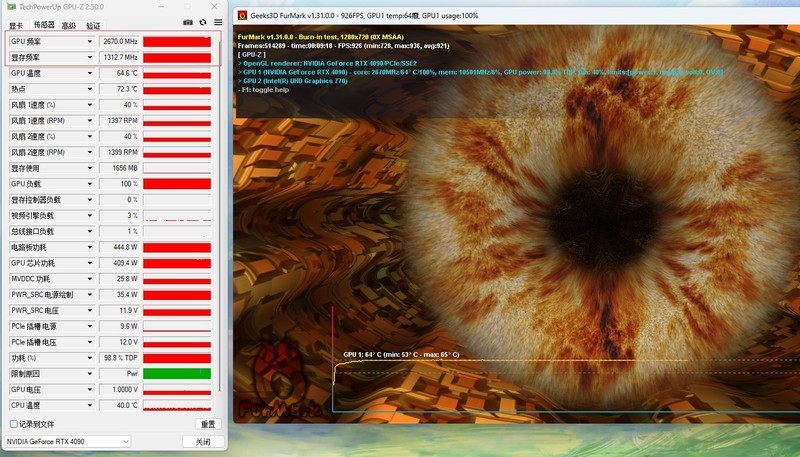Viewport: 800px width, 457px height.
Task: Click the 重置 button
Action: 208,424
